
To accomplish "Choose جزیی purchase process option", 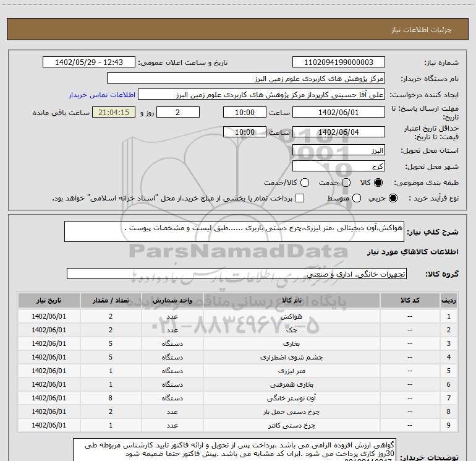I will 393,198.
